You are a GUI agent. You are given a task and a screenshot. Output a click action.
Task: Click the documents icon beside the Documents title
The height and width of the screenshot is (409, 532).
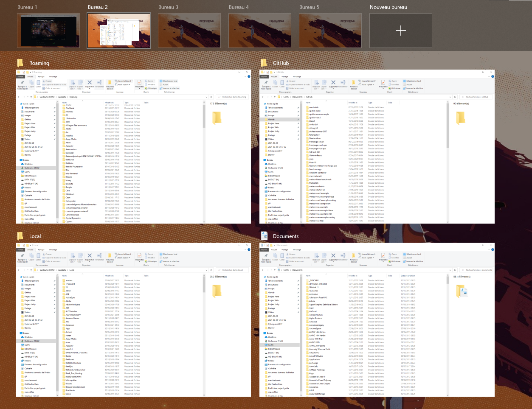[264, 236]
